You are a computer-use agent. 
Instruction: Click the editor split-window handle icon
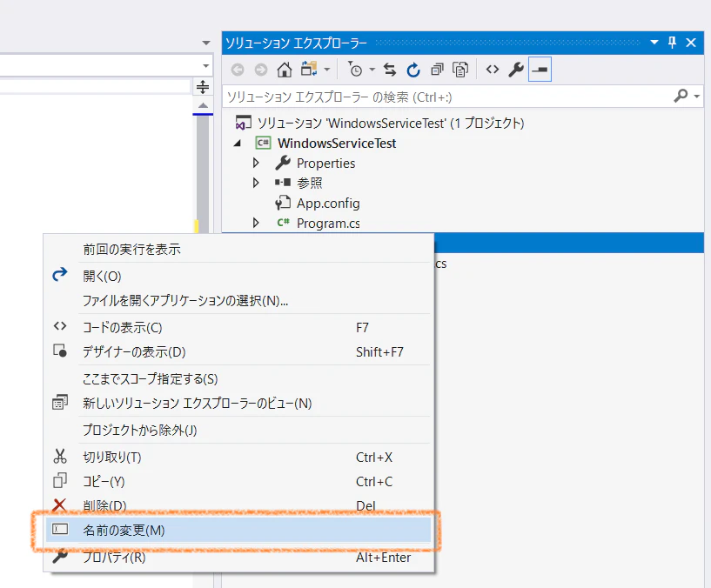click(203, 87)
